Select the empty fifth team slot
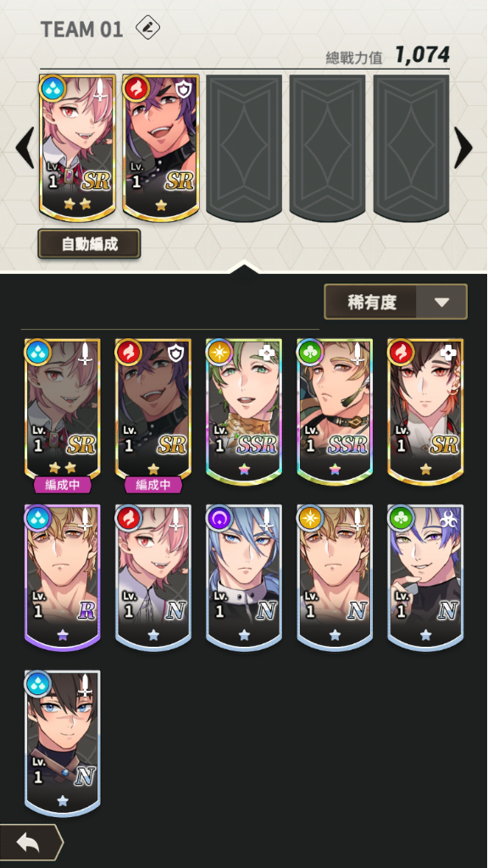Image resolution: width=488 pixels, height=868 pixels. click(411, 147)
